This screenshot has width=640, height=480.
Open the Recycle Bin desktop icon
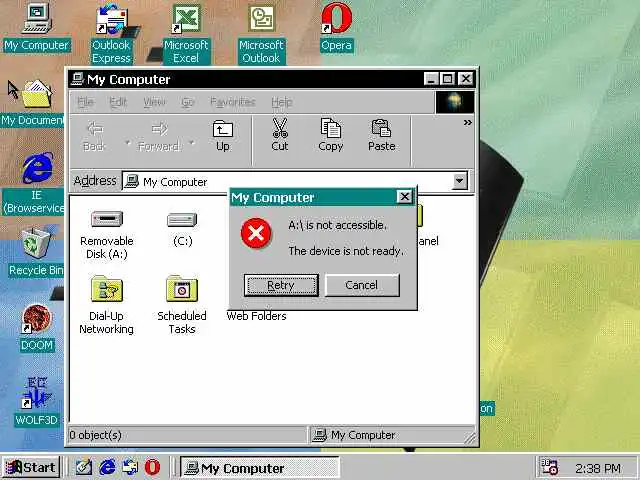pyautogui.click(x=36, y=243)
